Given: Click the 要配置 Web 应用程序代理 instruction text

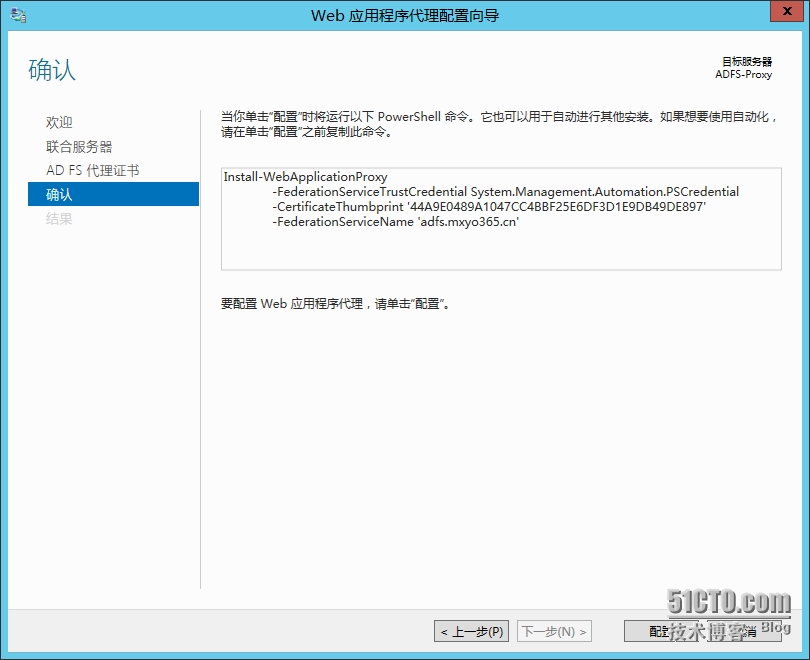Looking at the screenshot, I should (335, 304).
